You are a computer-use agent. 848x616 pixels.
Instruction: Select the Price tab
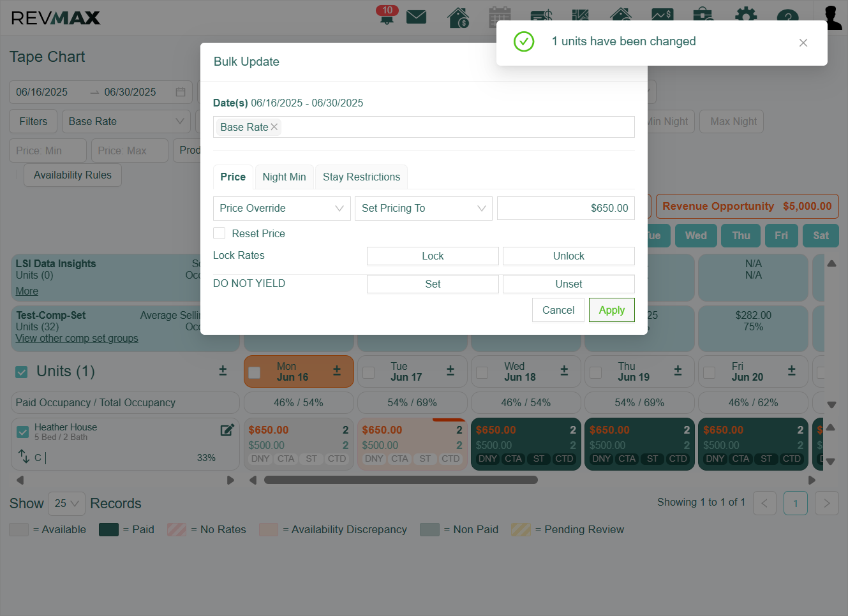pos(233,177)
